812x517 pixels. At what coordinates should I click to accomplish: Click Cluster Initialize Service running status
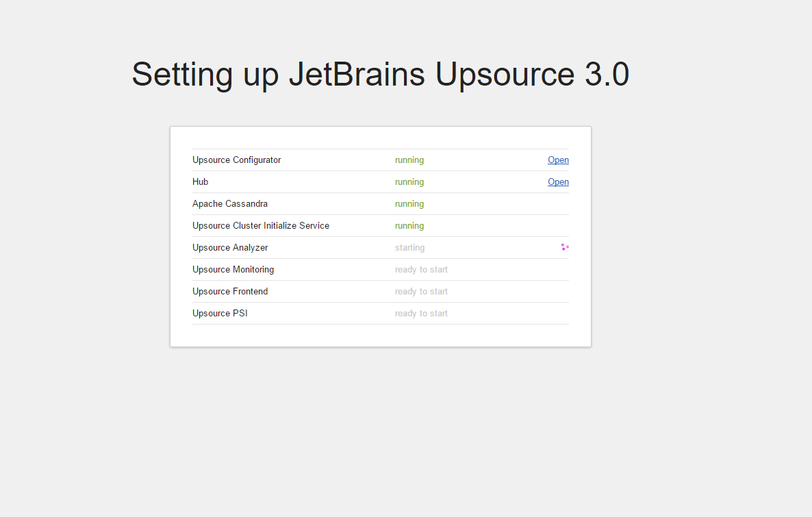409,226
